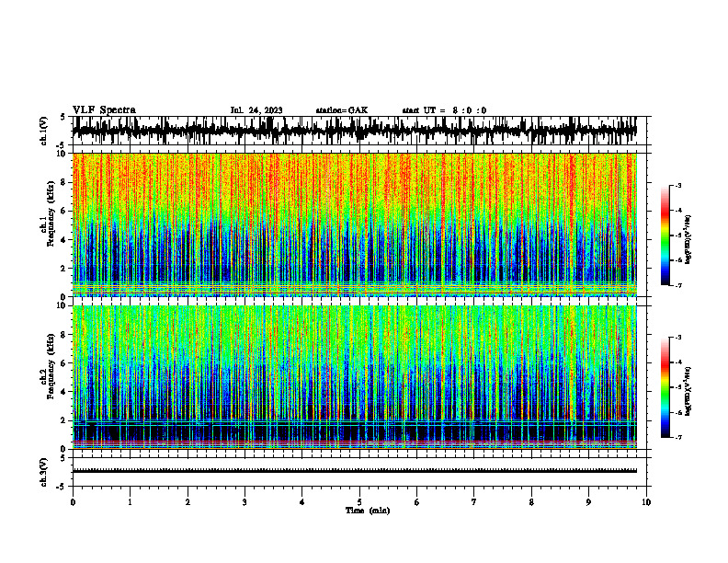728x563 pixels.
Task: Click the "ch.3(V)" axis label
Action: (x=44, y=473)
